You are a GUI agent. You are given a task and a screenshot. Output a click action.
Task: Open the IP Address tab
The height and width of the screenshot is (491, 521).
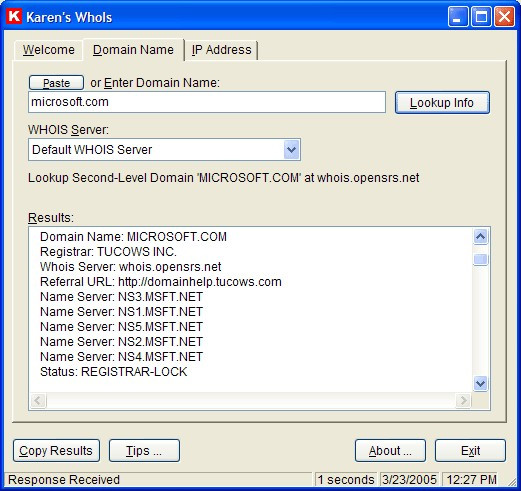[x=221, y=50]
